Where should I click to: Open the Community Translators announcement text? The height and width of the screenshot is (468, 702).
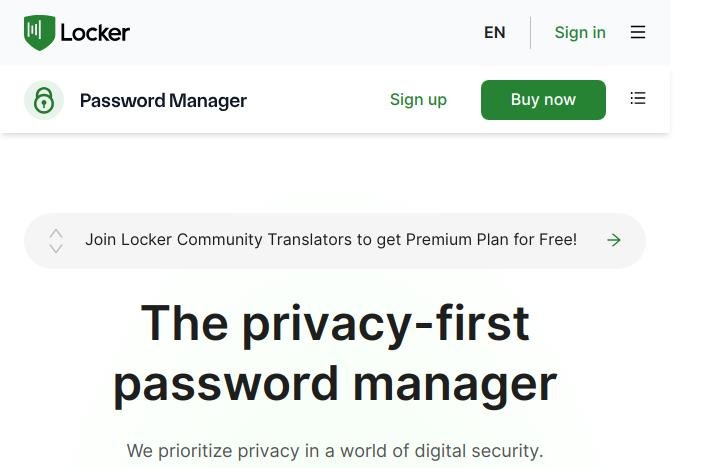coord(331,240)
